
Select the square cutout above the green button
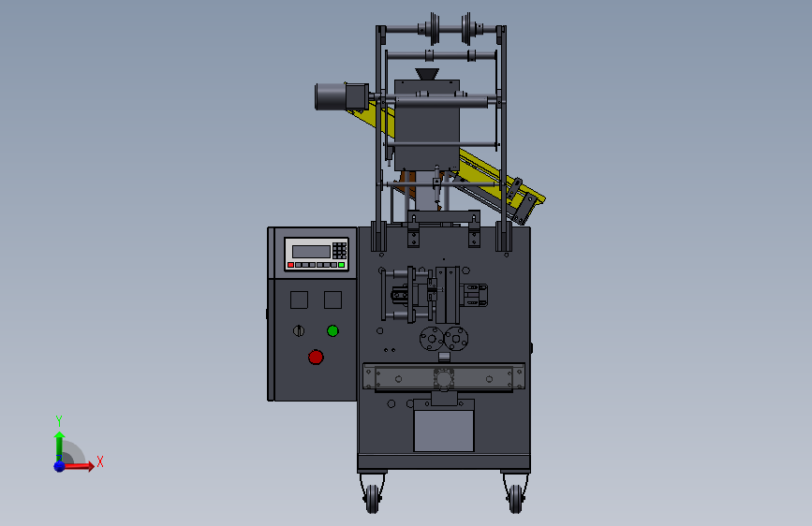click(x=333, y=300)
